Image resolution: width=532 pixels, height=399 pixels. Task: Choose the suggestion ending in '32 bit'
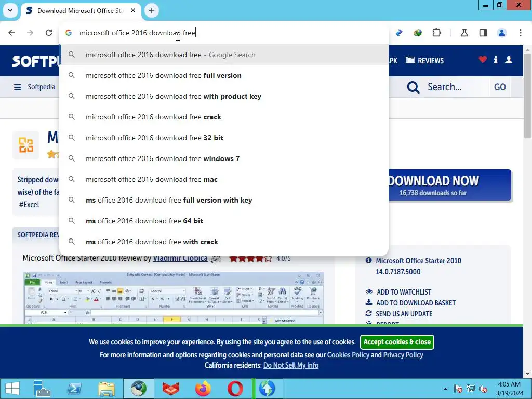coord(224,138)
